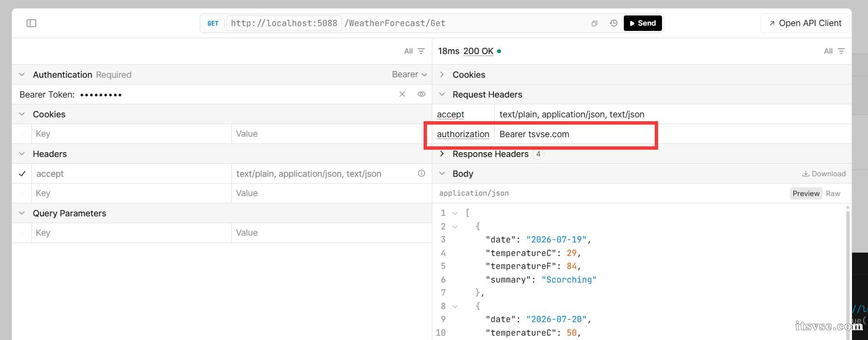Click the "2026-07-20" date value
Screen dimensions: 868x340
557,319
